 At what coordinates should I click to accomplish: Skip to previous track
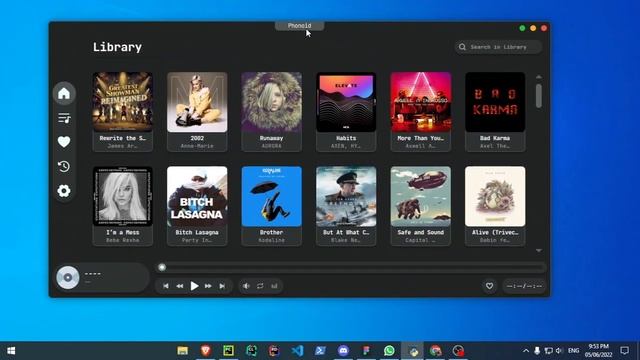(166, 286)
